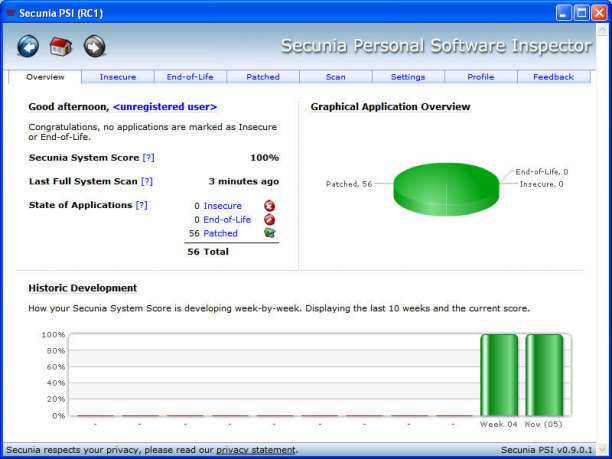The width and height of the screenshot is (612, 459).
Task: Go back with the blue arrow button
Action: pyautogui.click(x=28, y=46)
